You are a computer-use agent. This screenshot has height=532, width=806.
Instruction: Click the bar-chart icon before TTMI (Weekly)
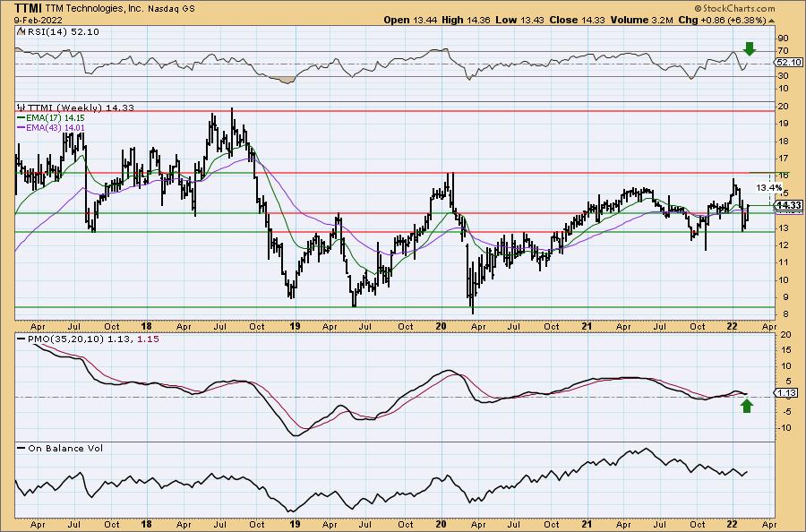[21, 107]
